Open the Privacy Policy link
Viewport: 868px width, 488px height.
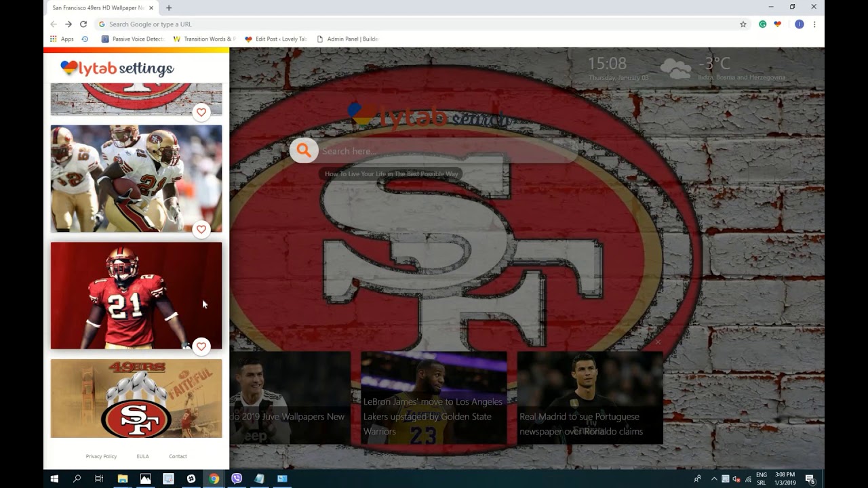(101, 456)
